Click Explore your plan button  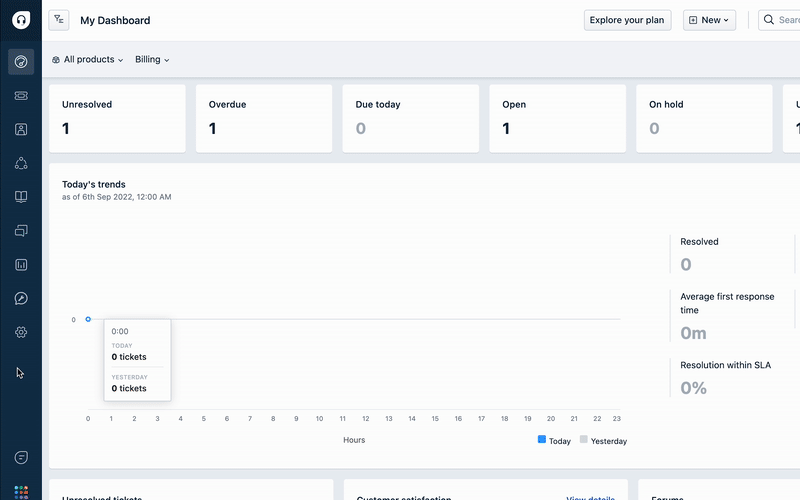(627, 20)
